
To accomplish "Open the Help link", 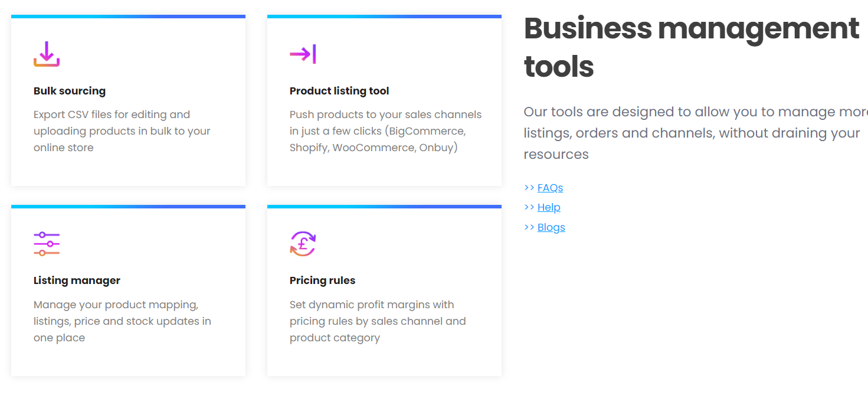I will pos(549,207).
